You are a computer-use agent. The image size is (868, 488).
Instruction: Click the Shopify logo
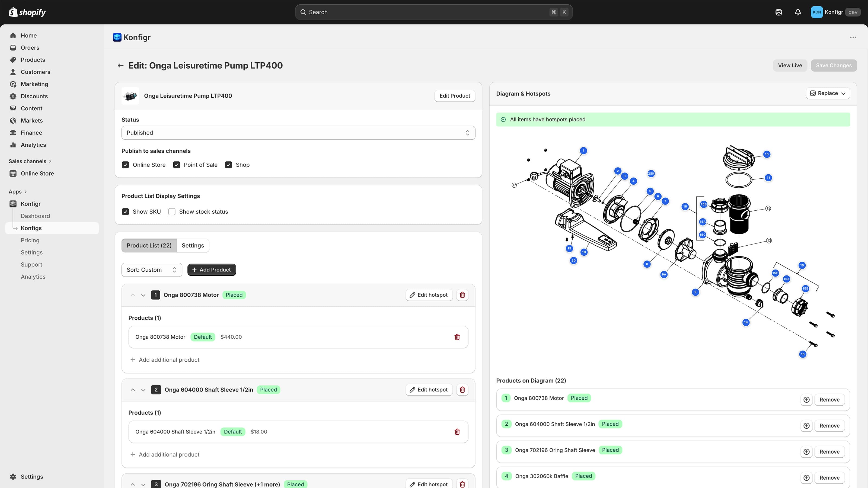click(27, 12)
